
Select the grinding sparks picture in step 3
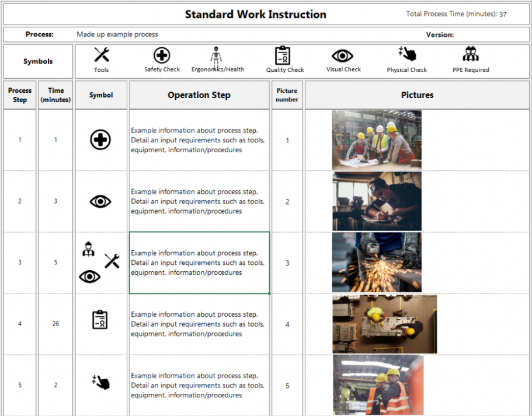tap(377, 263)
